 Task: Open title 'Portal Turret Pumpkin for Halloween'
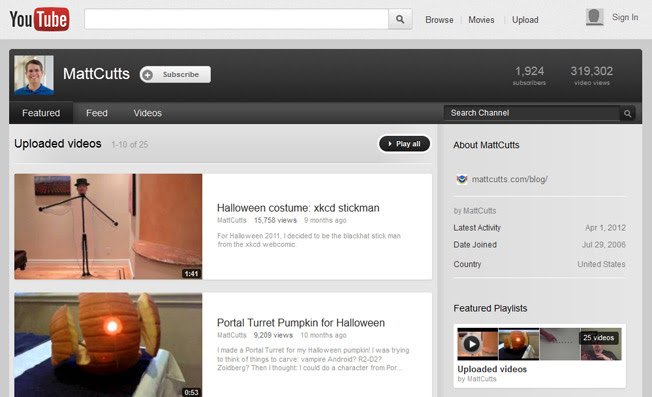click(301, 323)
